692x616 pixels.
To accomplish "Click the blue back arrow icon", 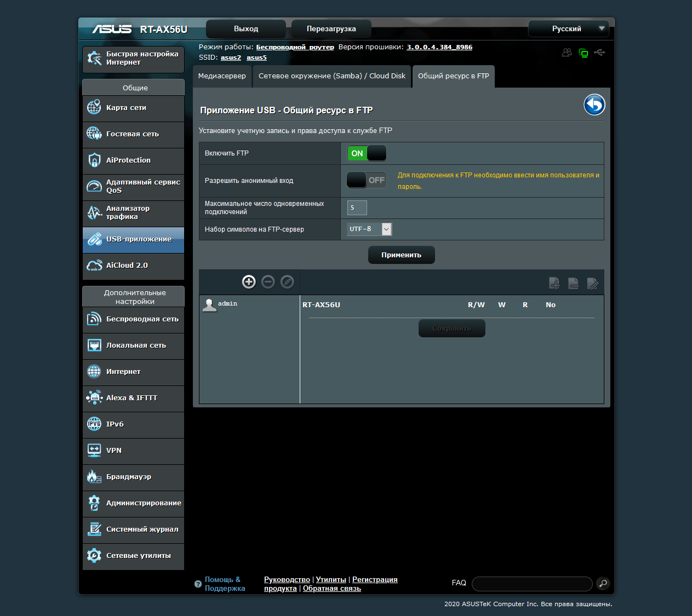I will pos(594,105).
